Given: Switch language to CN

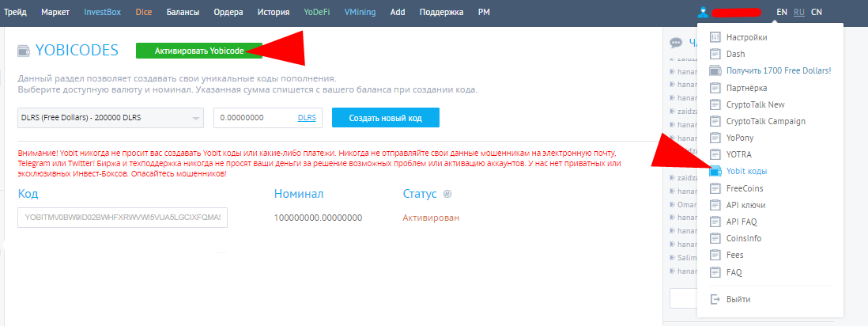Looking at the screenshot, I should tap(817, 12).
